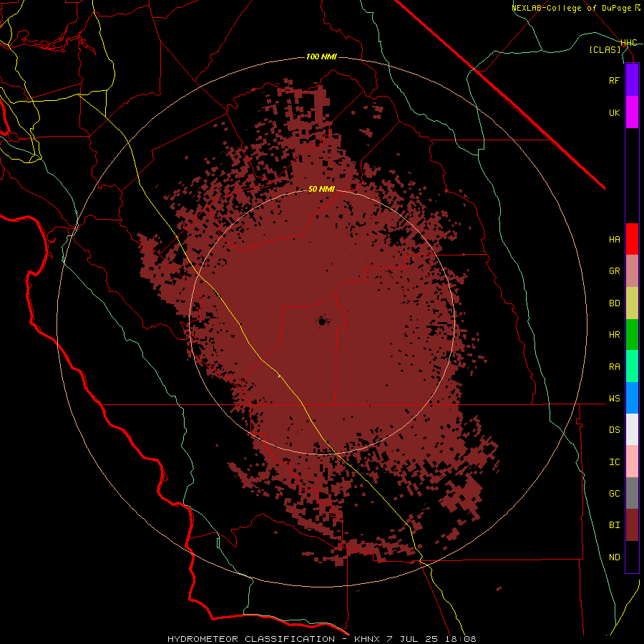644x644 pixels.
Task: Click the 50 NMI range ring label
Action: 321,189
